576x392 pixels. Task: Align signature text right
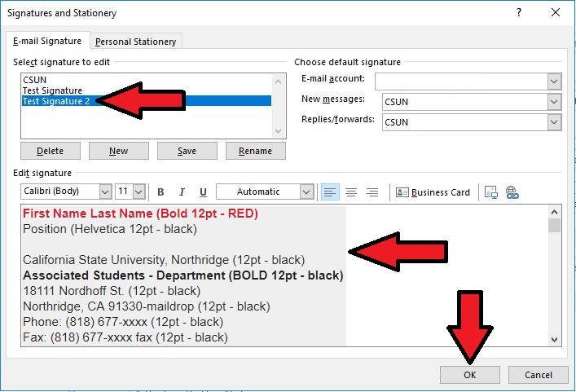coord(372,192)
